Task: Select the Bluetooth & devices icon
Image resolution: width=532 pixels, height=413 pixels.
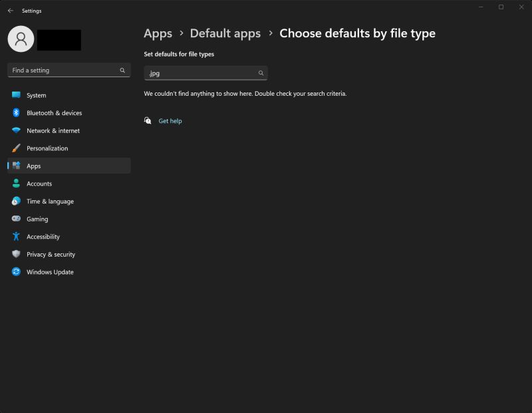Action: tap(15, 112)
